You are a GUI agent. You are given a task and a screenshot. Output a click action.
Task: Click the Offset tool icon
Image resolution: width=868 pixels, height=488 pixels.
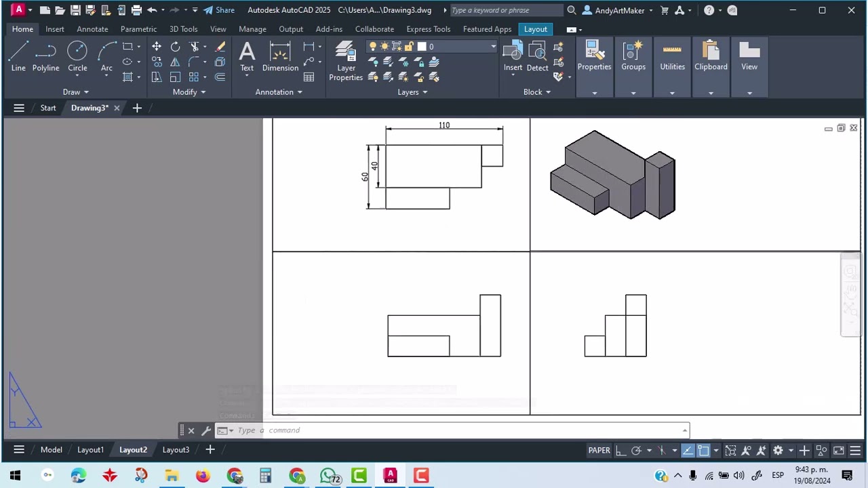(x=220, y=77)
